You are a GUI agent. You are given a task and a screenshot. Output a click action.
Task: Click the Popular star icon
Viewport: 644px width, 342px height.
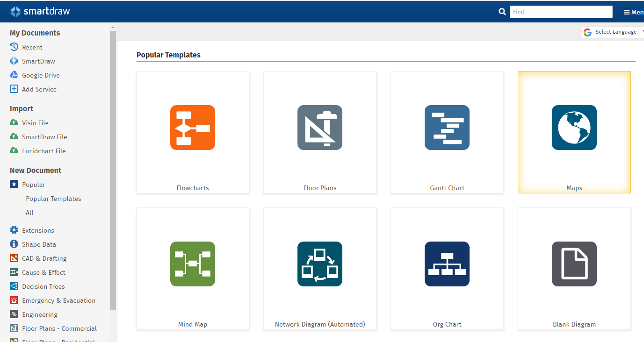point(14,184)
